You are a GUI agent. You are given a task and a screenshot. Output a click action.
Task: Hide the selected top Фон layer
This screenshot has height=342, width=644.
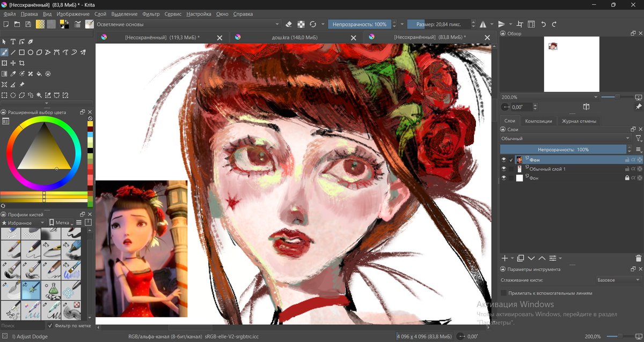click(503, 160)
